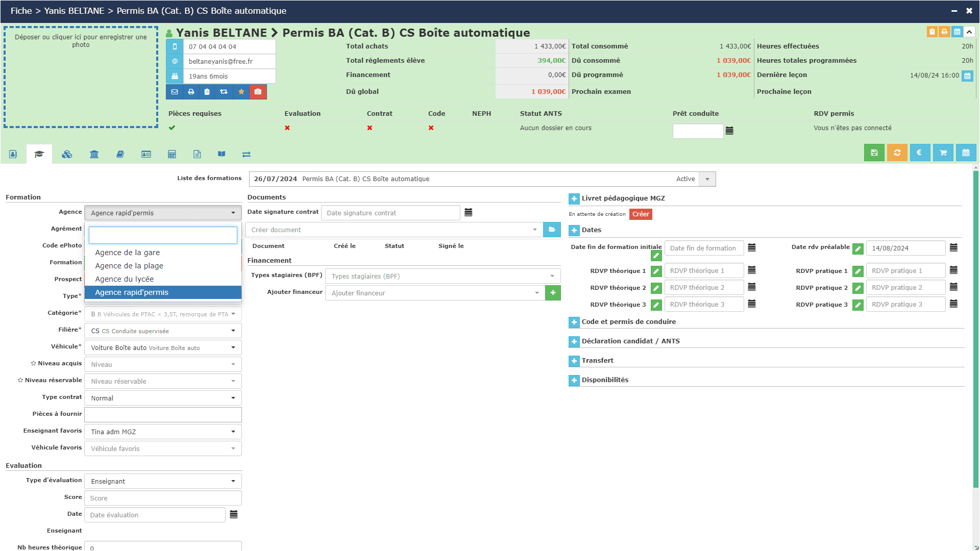Viewport: 980px width, 551px height.
Task: Click green pencil beside RDVP pratique 2
Action: pyautogui.click(x=858, y=288)
